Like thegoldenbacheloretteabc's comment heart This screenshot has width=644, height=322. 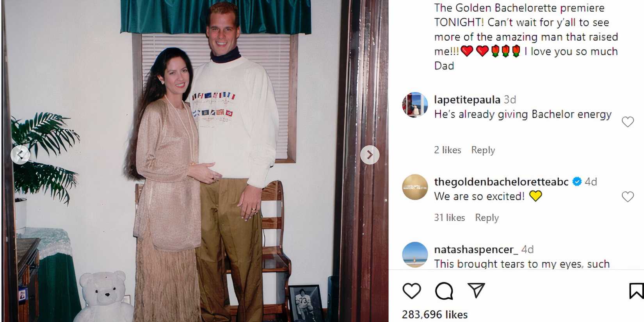tap(628, 197)
